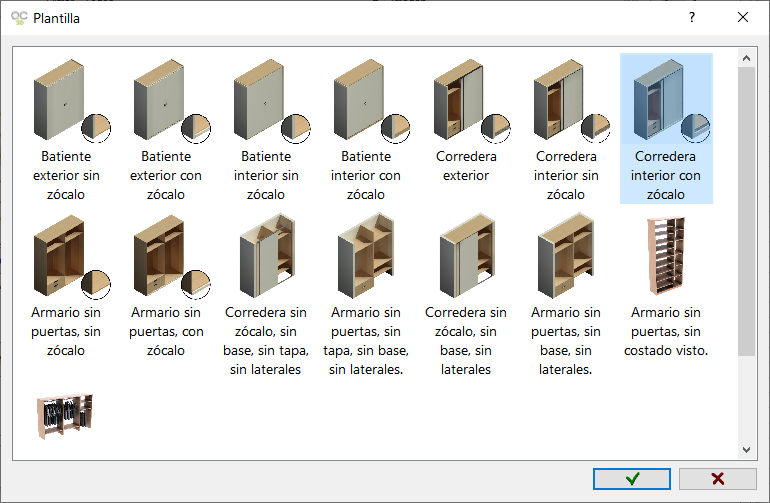Select Armario sin puertas, sin base, sin laterales icon
This screenshot has width=770, height=503.
click(566, 255)
